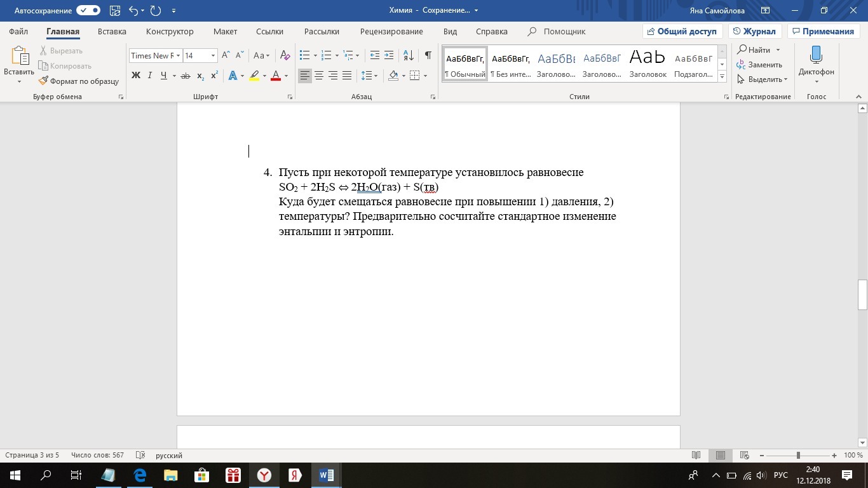Open the Рецензирование (Review) tab
This screenshot has width=868, height=488.
[391, 31]
